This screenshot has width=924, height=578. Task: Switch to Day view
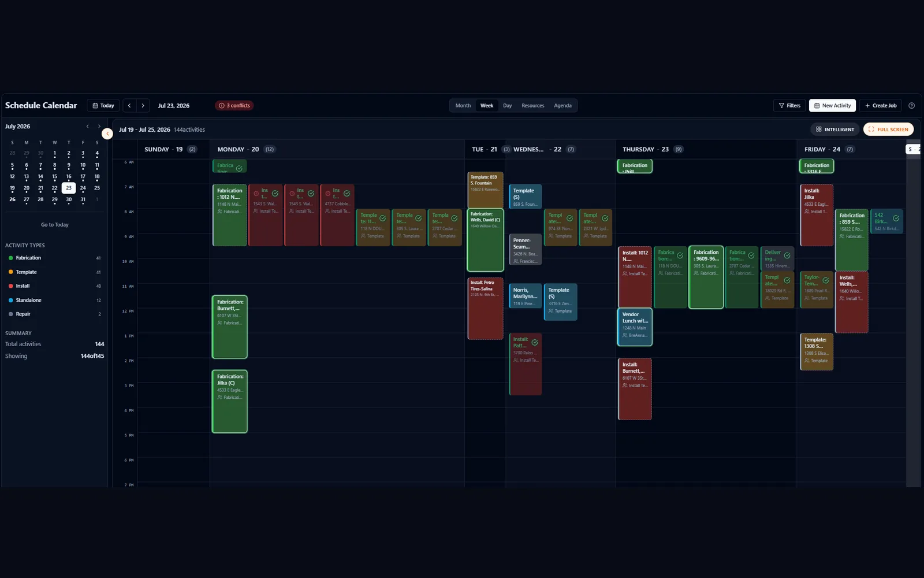[507, 106]
